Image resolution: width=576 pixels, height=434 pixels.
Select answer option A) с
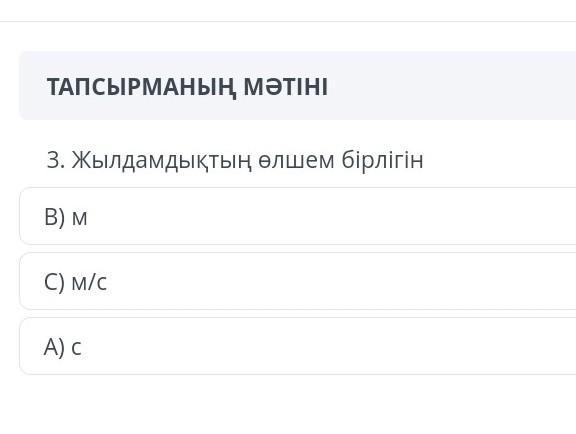298,346
